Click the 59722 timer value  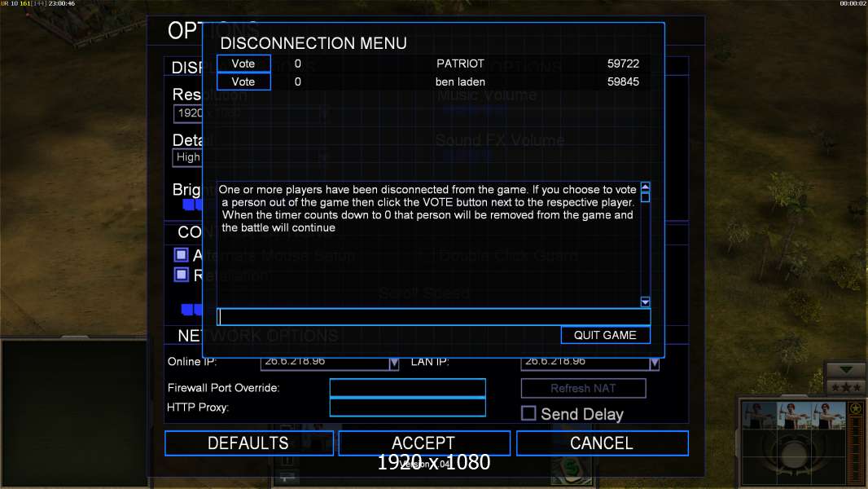pyautogui.click(x=623, y=64)
